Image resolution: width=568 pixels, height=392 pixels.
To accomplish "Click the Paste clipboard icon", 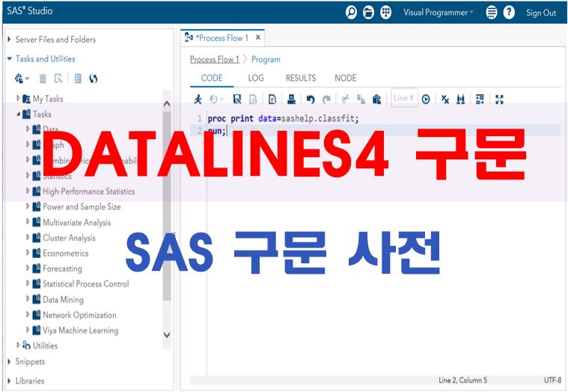I will (x=376, y=99).
